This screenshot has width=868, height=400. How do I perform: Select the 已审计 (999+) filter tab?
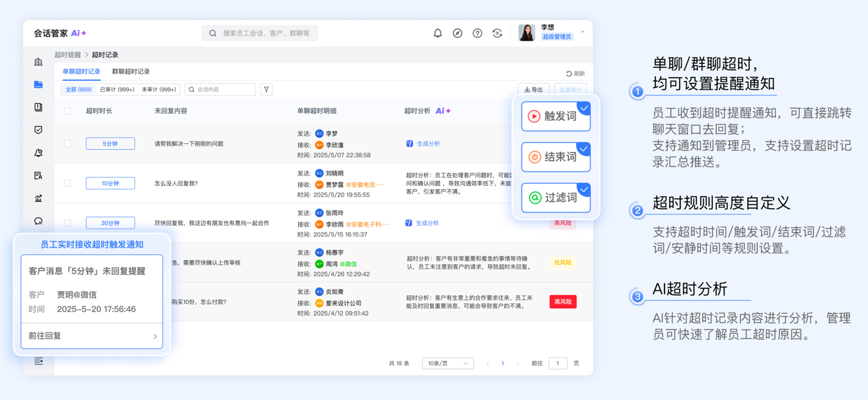coord(117,89)
